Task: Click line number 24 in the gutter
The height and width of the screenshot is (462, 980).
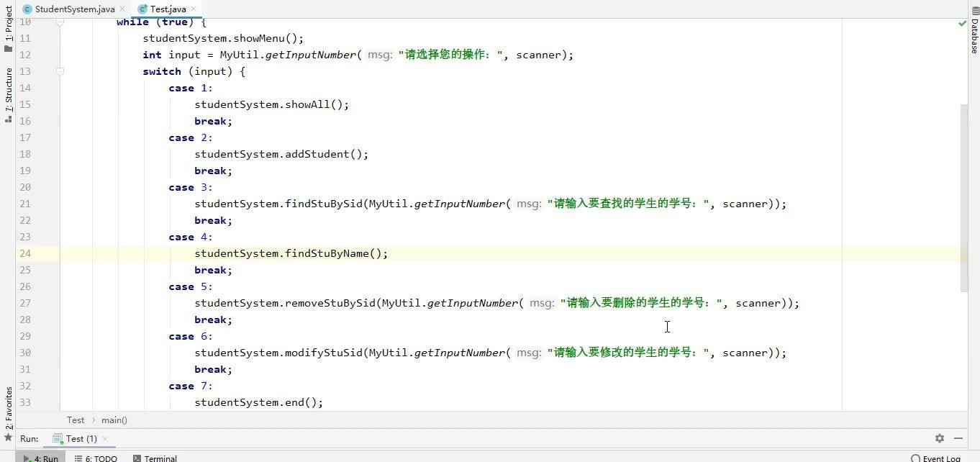Action: click(24, 253)
